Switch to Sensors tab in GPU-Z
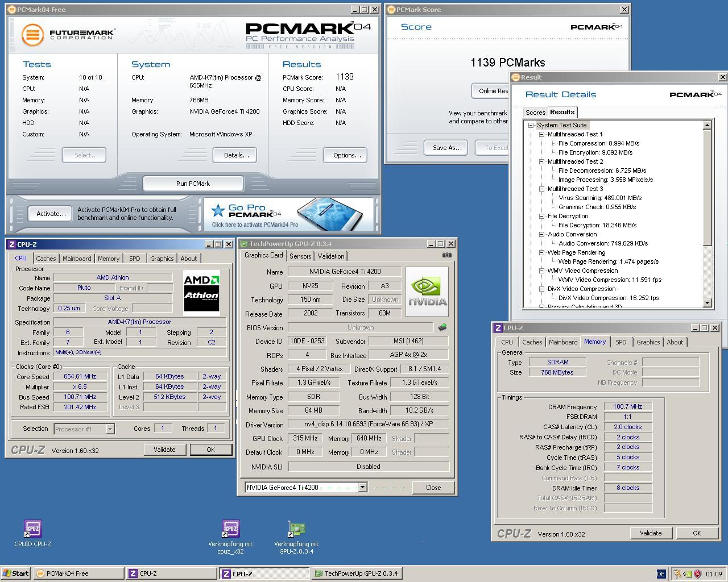The width and height of the screenshot is (728, 582). click(x=300, y=256)
